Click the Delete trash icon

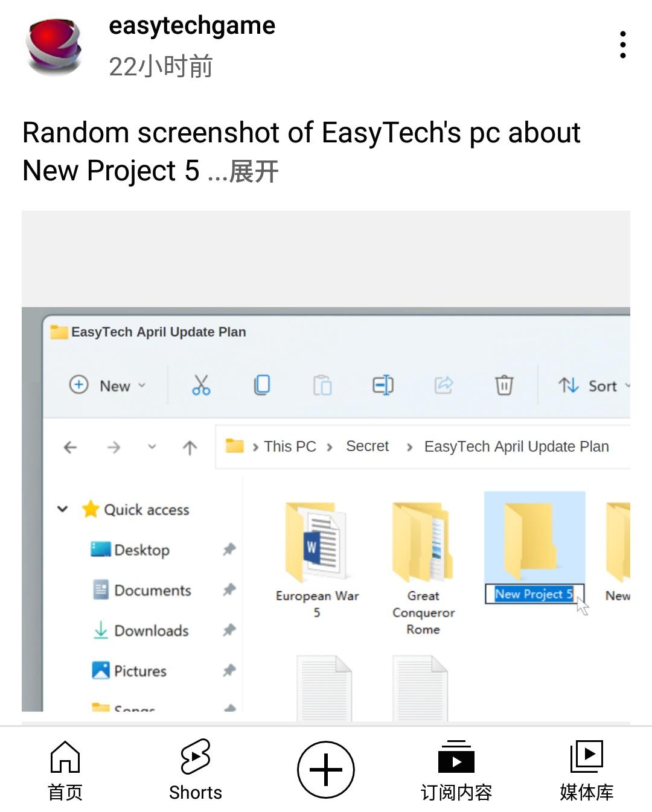pyautogui.click(x=504, y=385)
